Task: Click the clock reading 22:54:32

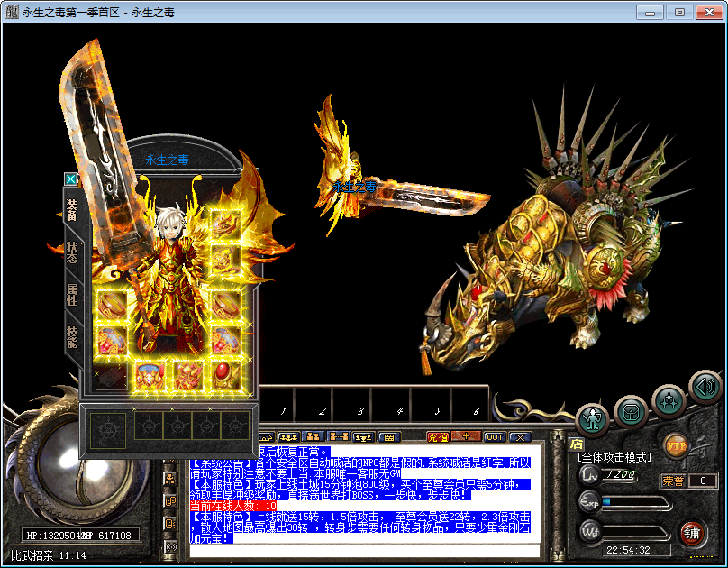Action: (628, 550)
